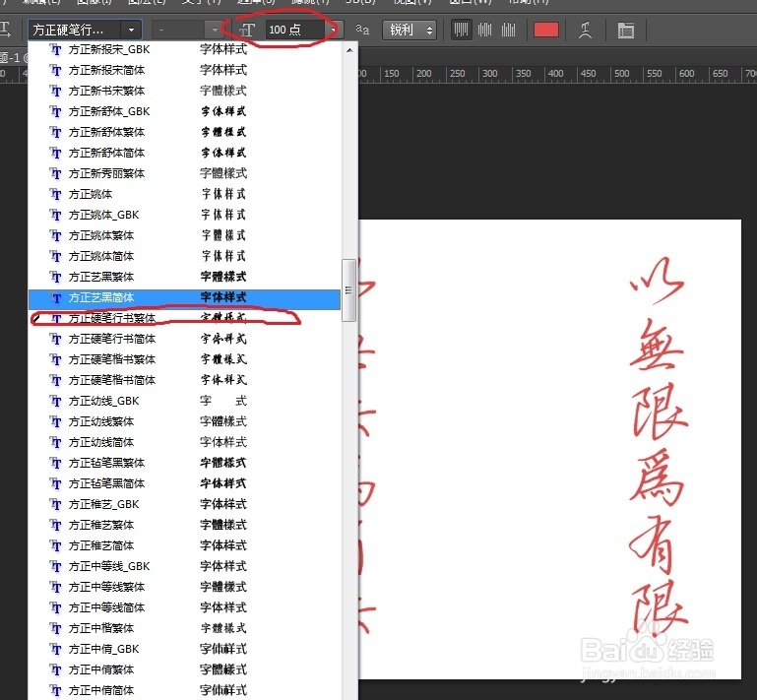Open the anti-aliasing 锐利 dropdown
This screenshot has height=700, width=757.
[410, 30]
